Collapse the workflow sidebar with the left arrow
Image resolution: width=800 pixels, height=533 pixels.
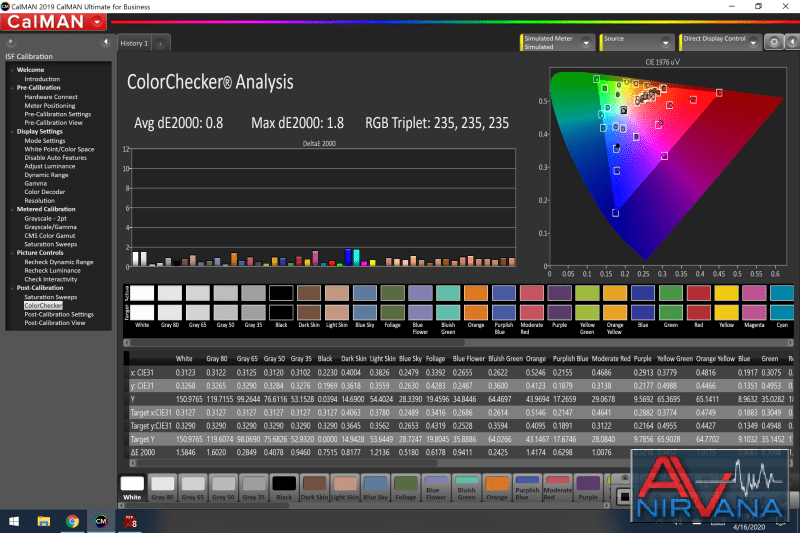106,42
